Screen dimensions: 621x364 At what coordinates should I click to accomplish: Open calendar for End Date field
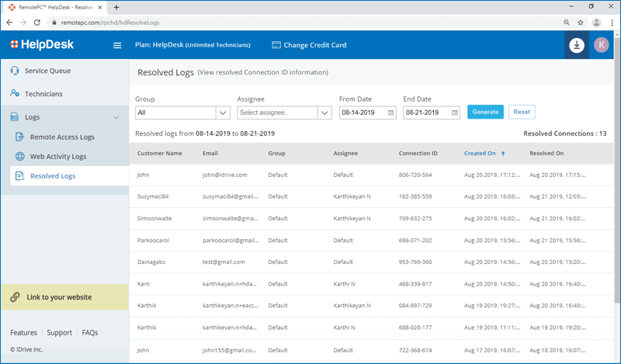pos(454,113)
